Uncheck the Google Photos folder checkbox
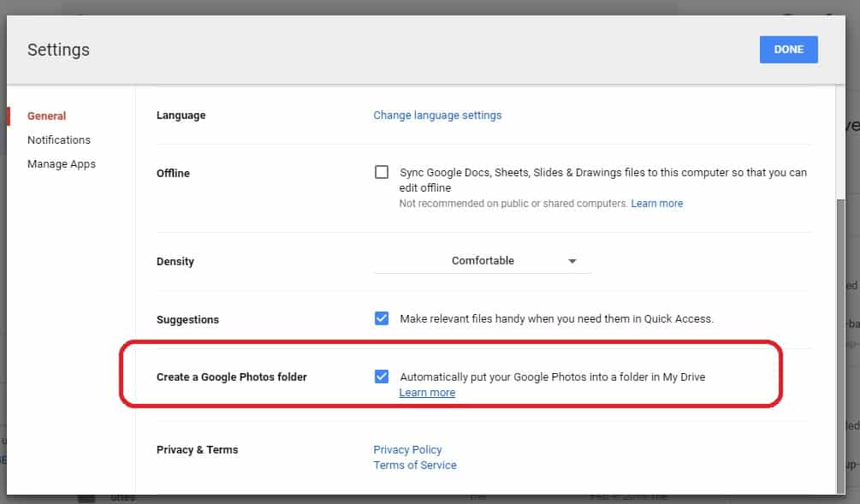 point(381,377)
